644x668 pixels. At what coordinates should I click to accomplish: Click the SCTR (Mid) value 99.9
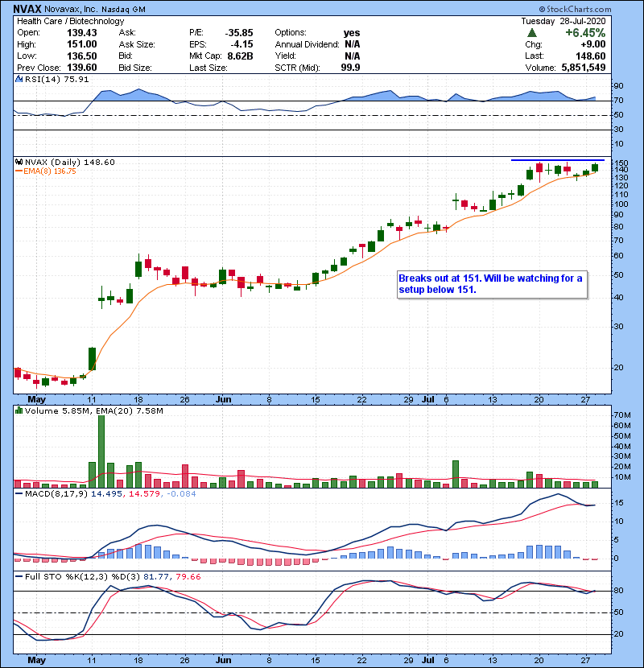tap(350, 68)
